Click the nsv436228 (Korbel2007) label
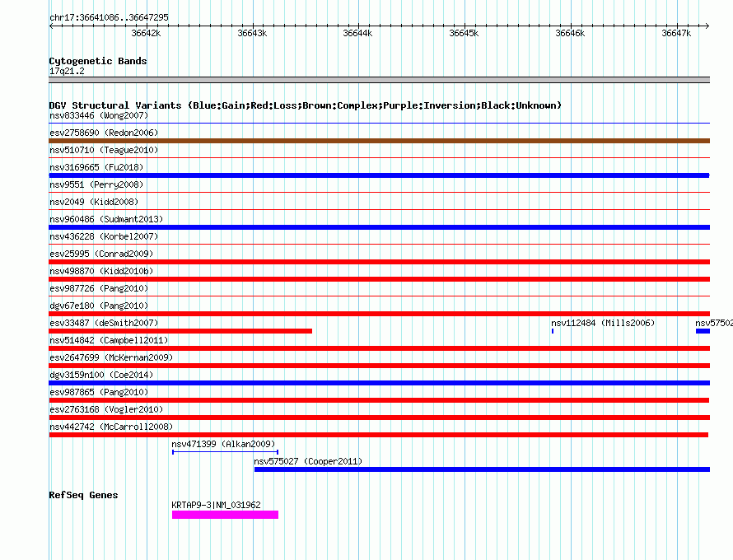 pos(104,236)
